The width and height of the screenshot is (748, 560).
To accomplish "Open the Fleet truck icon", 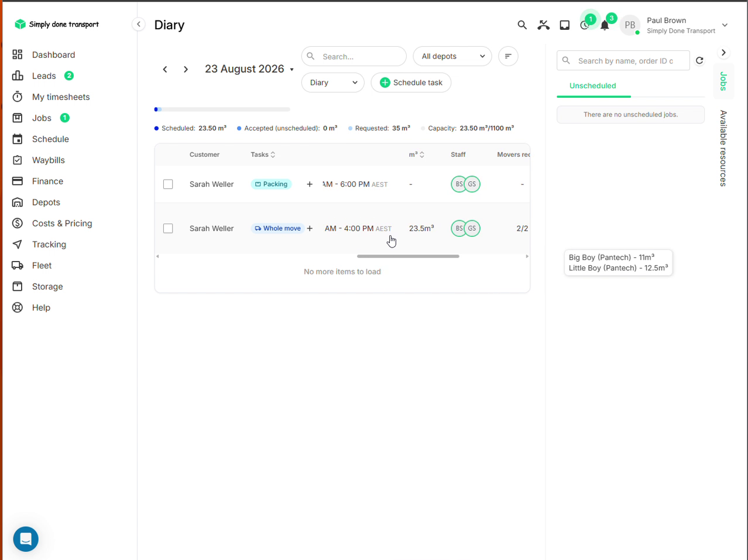I will tap(18, 265).
